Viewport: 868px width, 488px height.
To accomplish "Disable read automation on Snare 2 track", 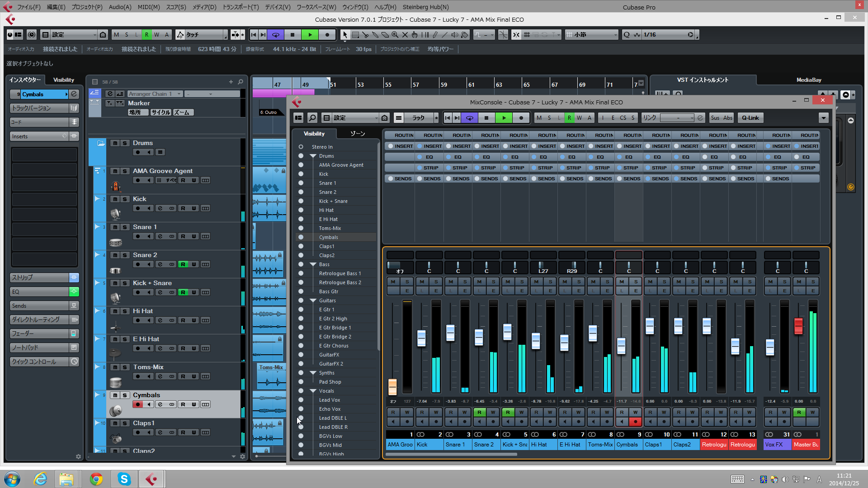I will [183, 264].
